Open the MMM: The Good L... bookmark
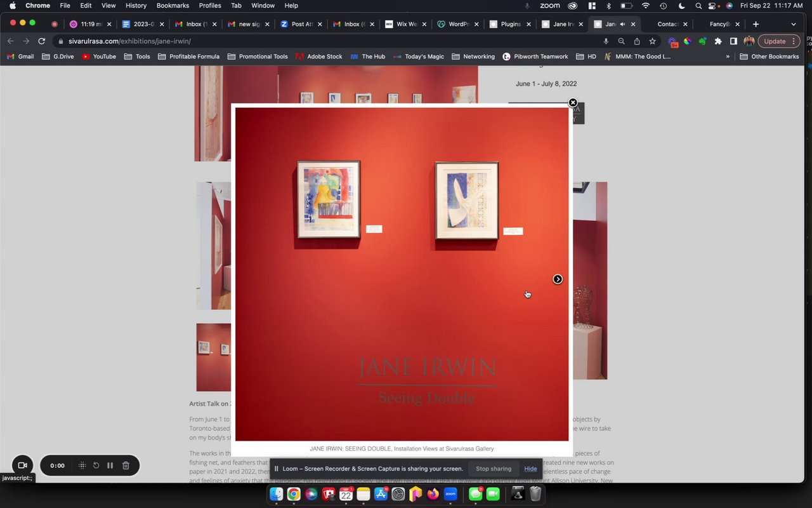 [638, 57]
